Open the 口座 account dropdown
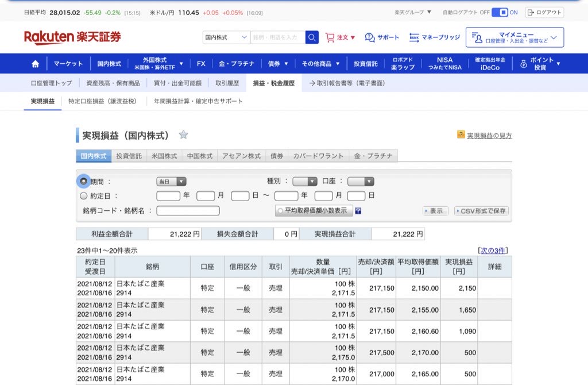This screenshot has width=588, height=385. (x=360, y=182)
